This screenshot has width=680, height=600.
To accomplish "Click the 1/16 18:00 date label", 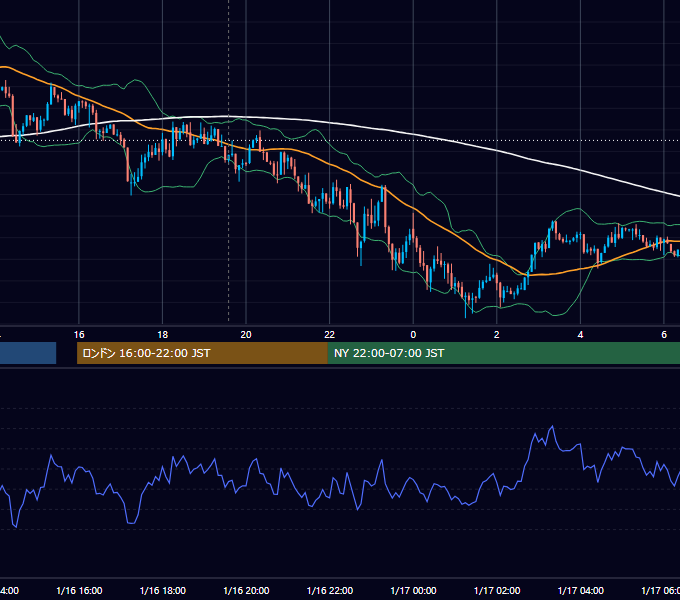I will [x=163, y=590].
